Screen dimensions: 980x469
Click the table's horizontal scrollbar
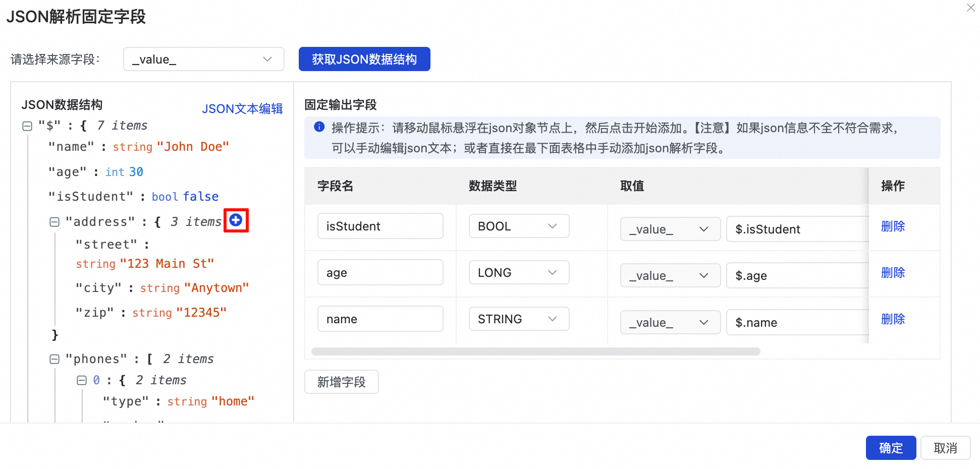(535, 351)
